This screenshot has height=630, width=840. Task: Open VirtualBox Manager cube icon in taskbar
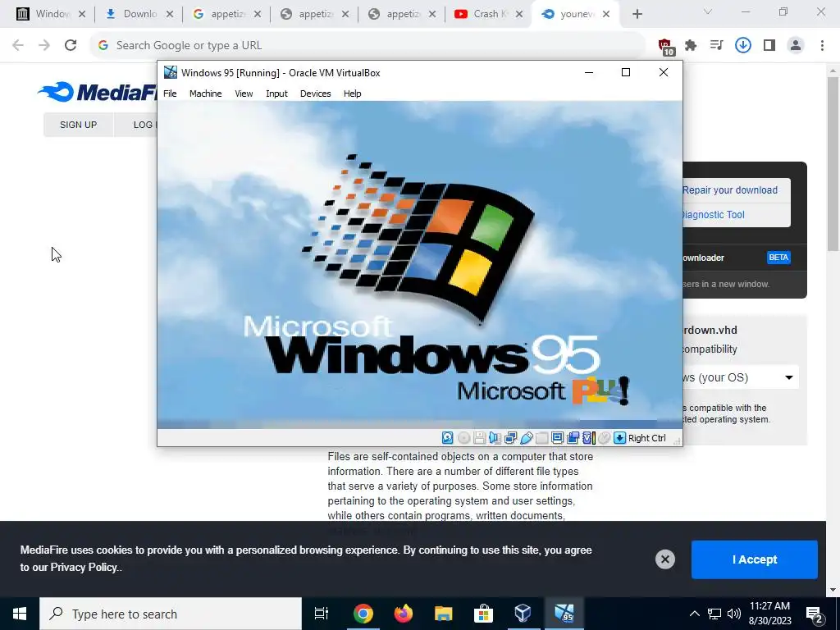pyautogui.click(x=523, y=614)
